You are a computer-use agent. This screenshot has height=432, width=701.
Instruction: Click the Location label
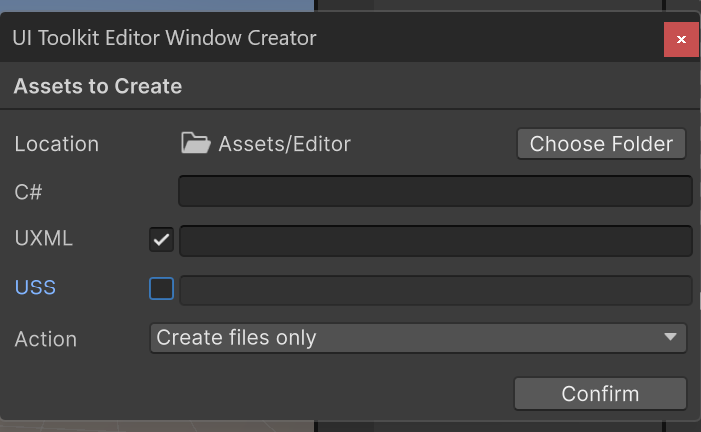[56, 144]
